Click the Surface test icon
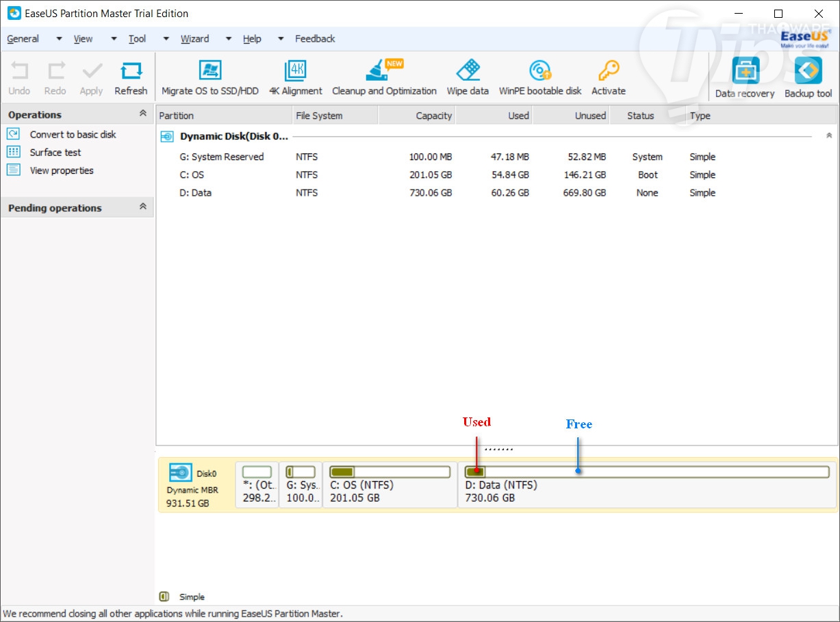The image size is (840, 622). pos(14,152)
